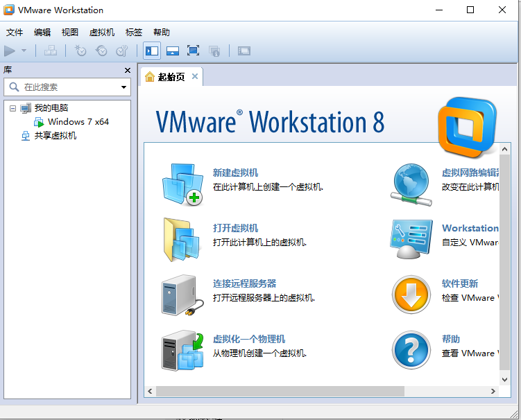Click the send Ctrl+Alt+Del toolbar icon
Viewport: 521px width, 420px height.
tap(51, 51)
